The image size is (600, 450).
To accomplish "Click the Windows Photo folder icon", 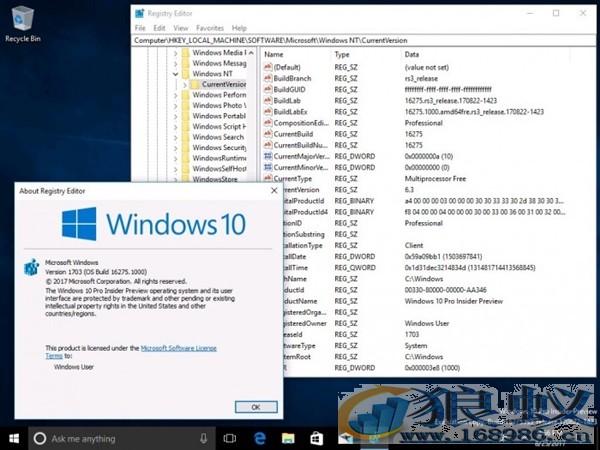I will point(186,105).
